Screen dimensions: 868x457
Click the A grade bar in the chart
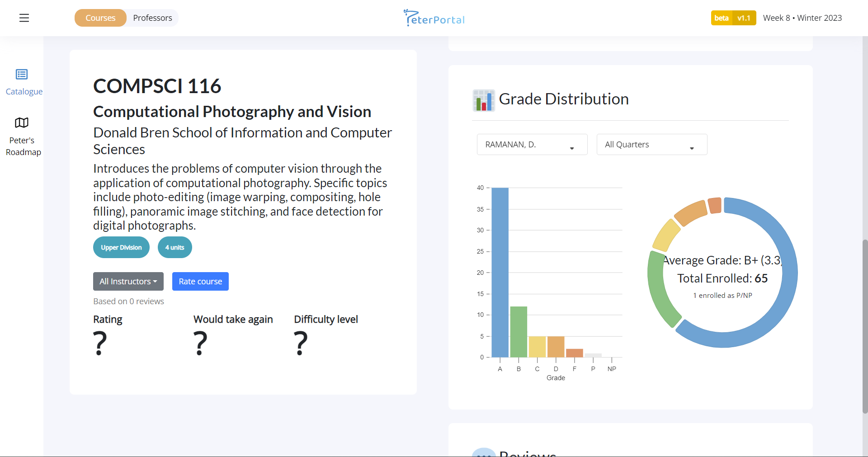click(499, 271)
